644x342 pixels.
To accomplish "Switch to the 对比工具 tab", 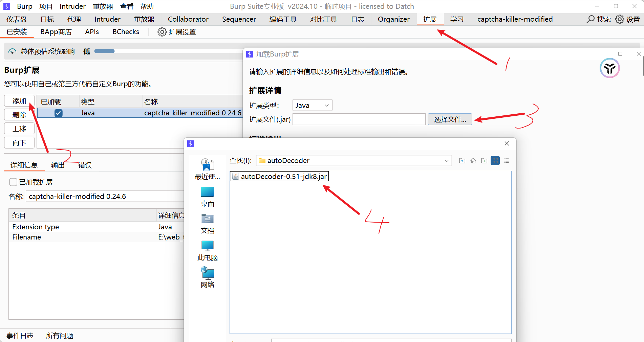I will pos(323,19).
